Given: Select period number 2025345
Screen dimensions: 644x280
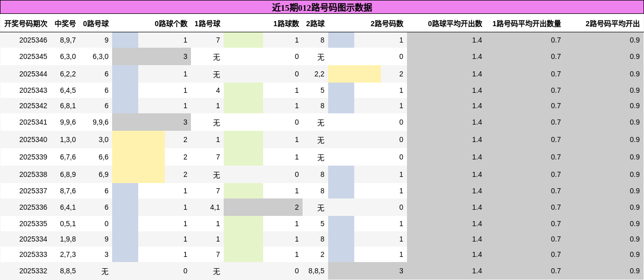Looking at the screenshot, I should (x=33, y=56).
